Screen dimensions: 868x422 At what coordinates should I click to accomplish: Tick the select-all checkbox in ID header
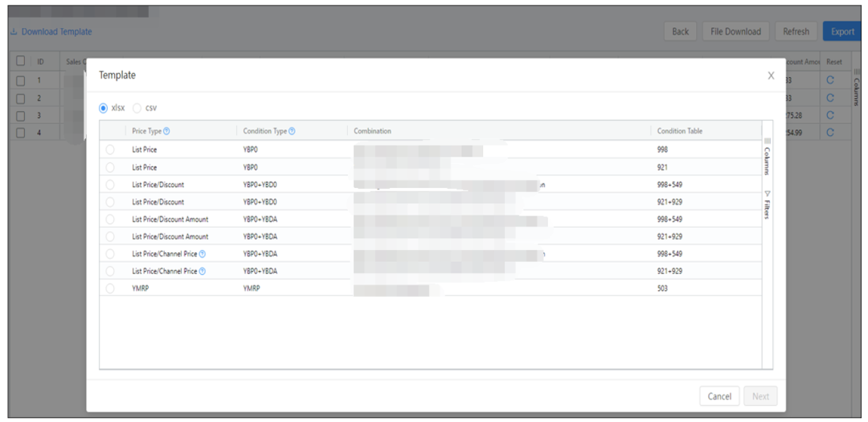click(x=20, y=61)
